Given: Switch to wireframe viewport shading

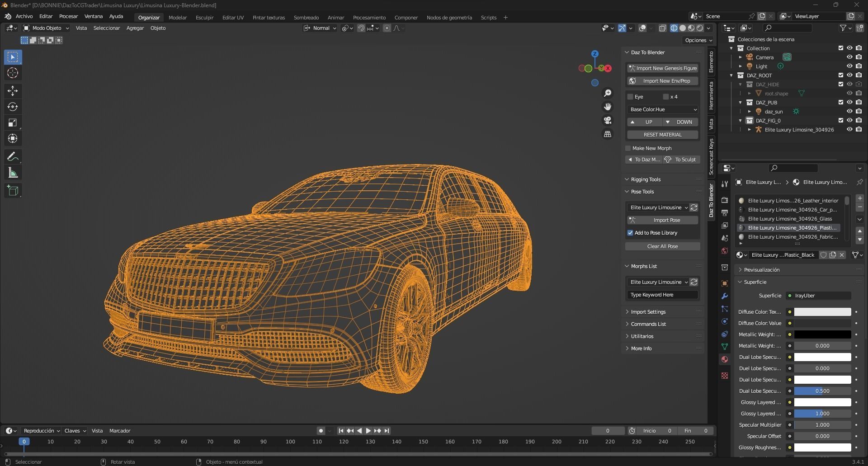Looking at the screenshot, I should coord(674,28).
